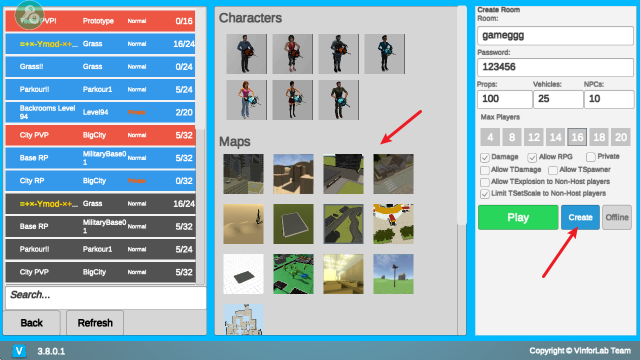Select the flat grass platform map

tap(293, 224)
